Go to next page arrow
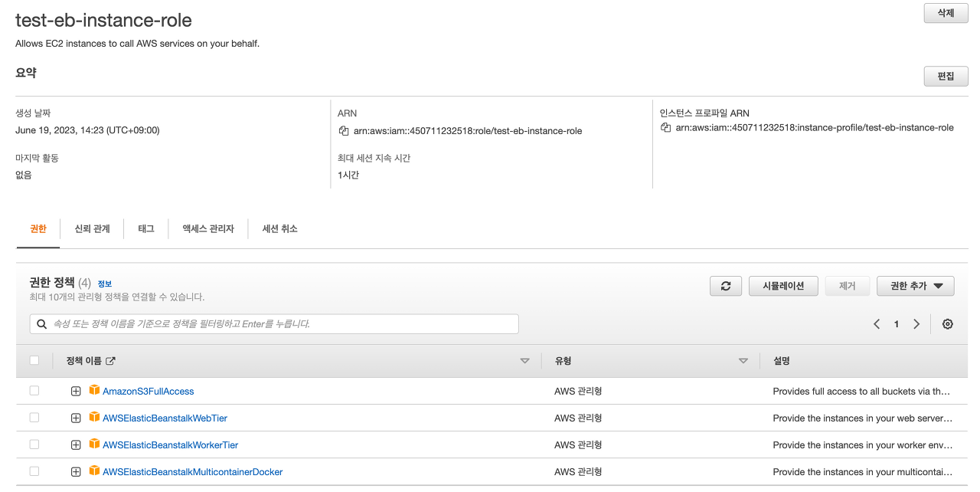The width and height of the screenshot is (980, 492). coord(916,324)
